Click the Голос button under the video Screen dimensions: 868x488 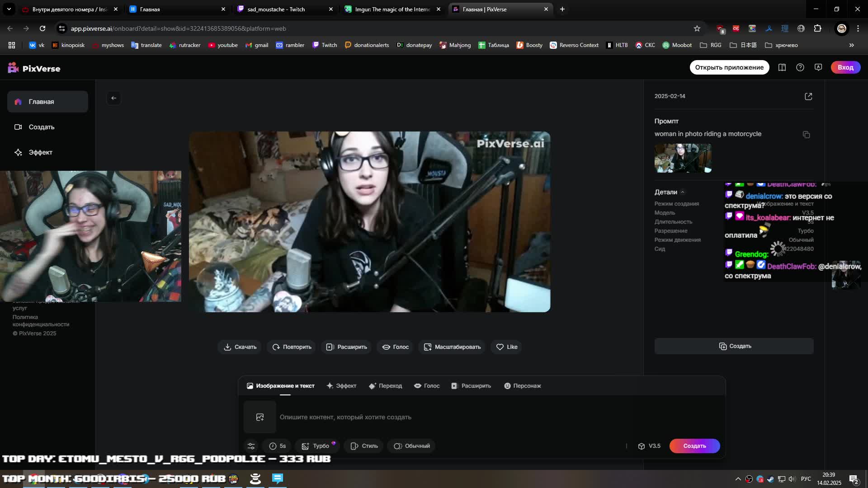point(396,347)
